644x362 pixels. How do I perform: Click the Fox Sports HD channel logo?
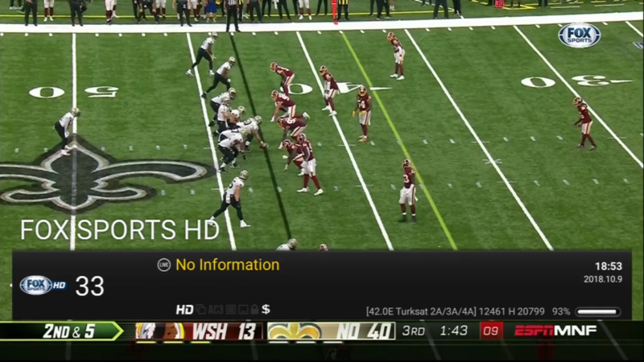[43, 286]
